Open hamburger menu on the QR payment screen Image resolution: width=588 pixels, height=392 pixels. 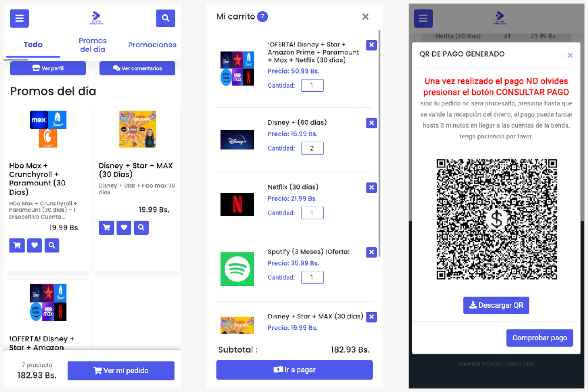pos(423,18)
